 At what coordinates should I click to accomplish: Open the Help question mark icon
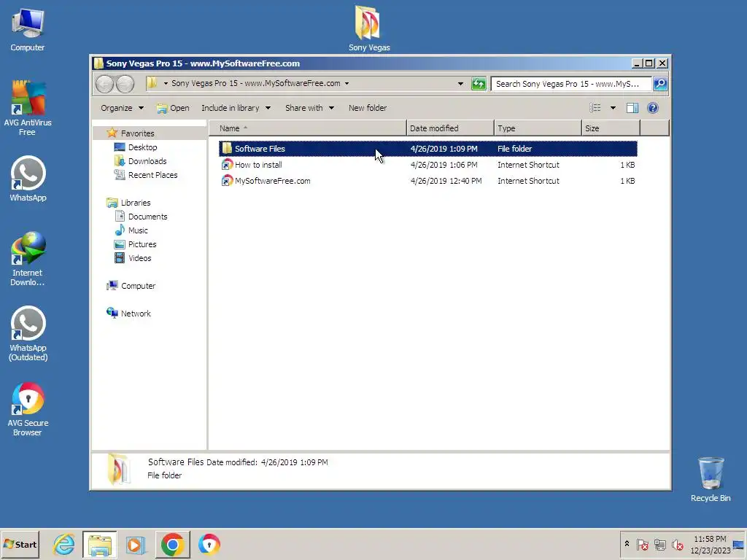(x=653, y=108)
